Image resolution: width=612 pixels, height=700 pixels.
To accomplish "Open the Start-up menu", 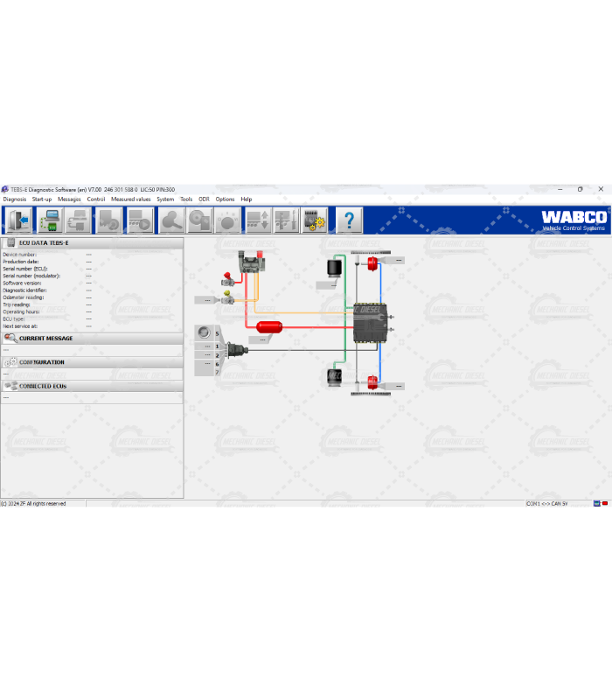I will tap(42, 199).
